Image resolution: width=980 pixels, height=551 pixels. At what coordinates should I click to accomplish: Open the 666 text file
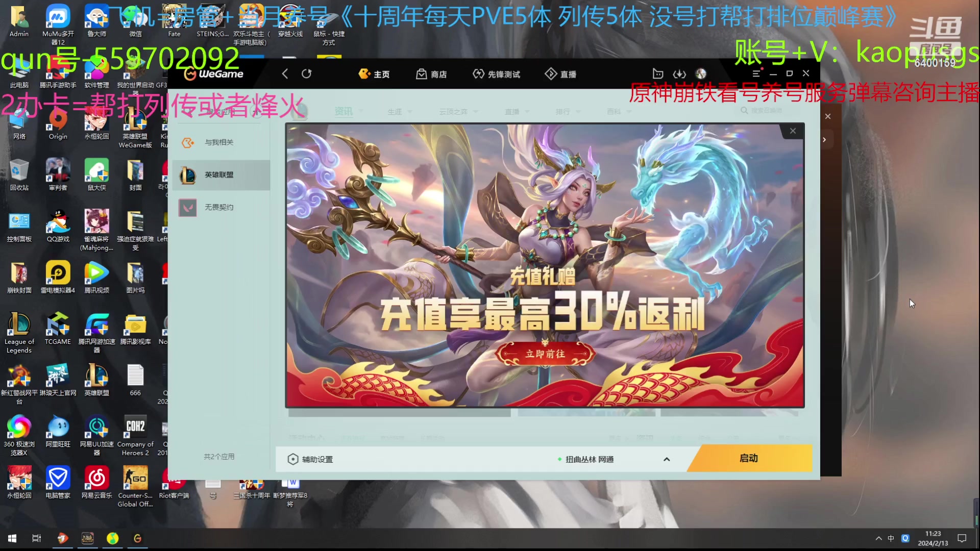[x=135, y=381]
